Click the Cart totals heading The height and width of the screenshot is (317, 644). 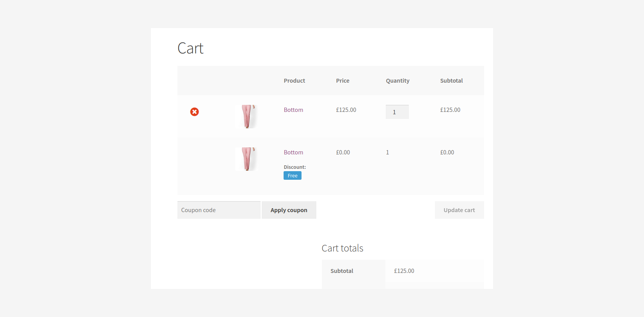[x=342, y=248]
